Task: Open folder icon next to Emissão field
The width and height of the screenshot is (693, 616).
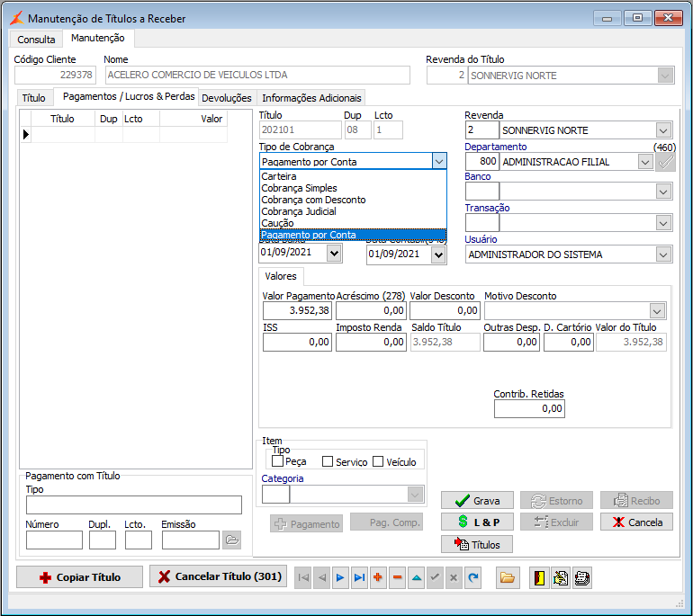Action: pyautogui.click(x=232, y=540)
